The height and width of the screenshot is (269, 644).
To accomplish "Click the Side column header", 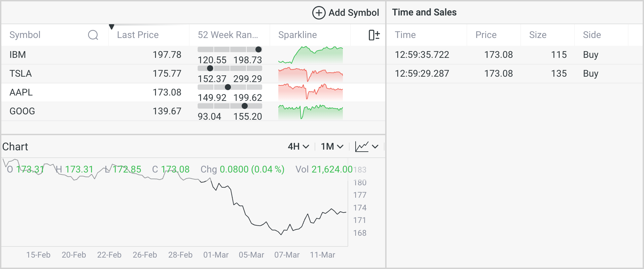I will tap(592, 35).
